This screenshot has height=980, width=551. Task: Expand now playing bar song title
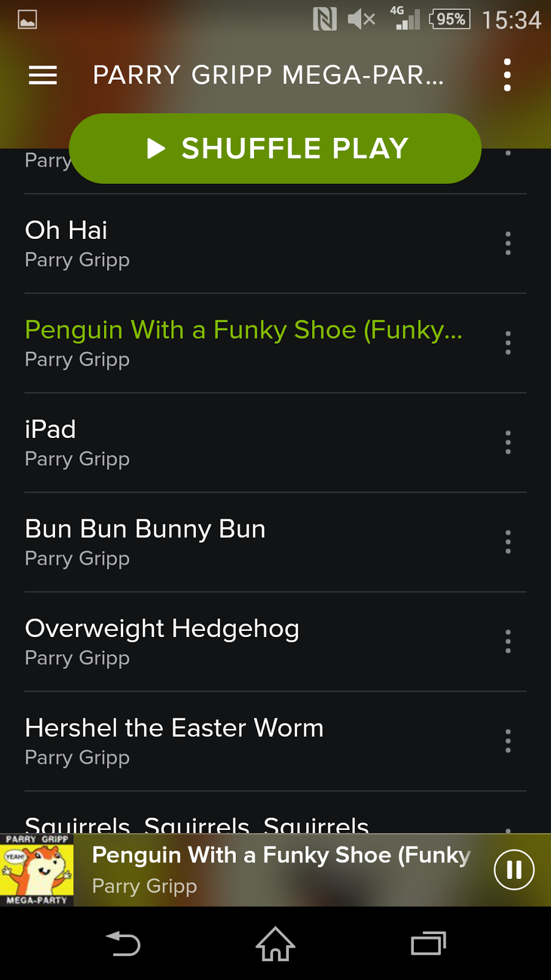point(281,855)
